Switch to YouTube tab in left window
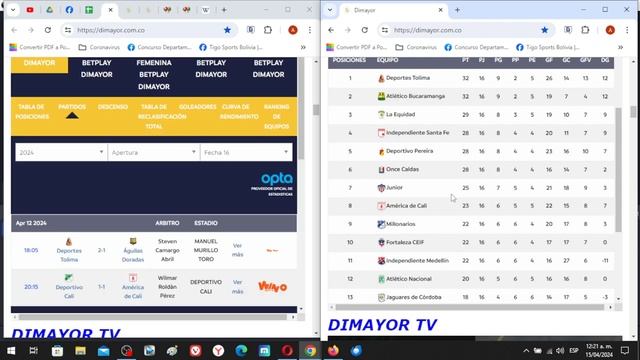The image size is (640, 360). pyautogui.click(x=30, y=10)
